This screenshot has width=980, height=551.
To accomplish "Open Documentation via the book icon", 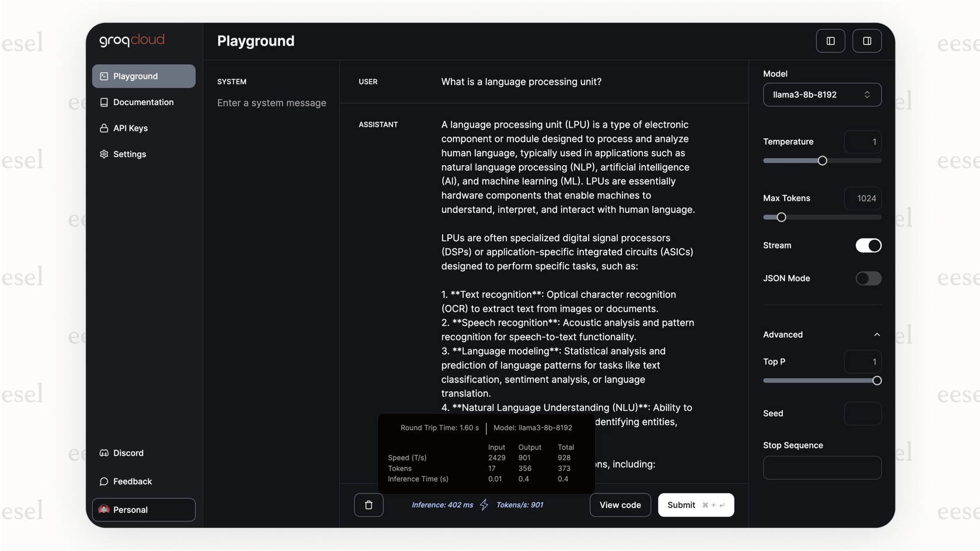I will click(103, 102).
